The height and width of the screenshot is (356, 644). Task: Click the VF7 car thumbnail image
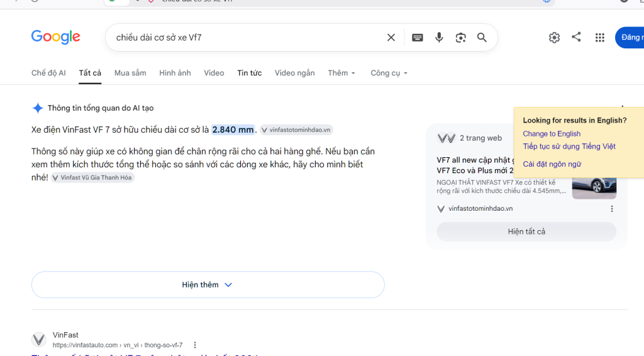pyautogui.click(x=594, y=188)
